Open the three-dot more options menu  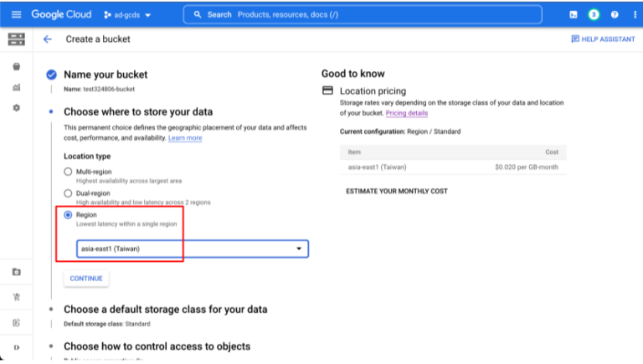pos(635,15)
